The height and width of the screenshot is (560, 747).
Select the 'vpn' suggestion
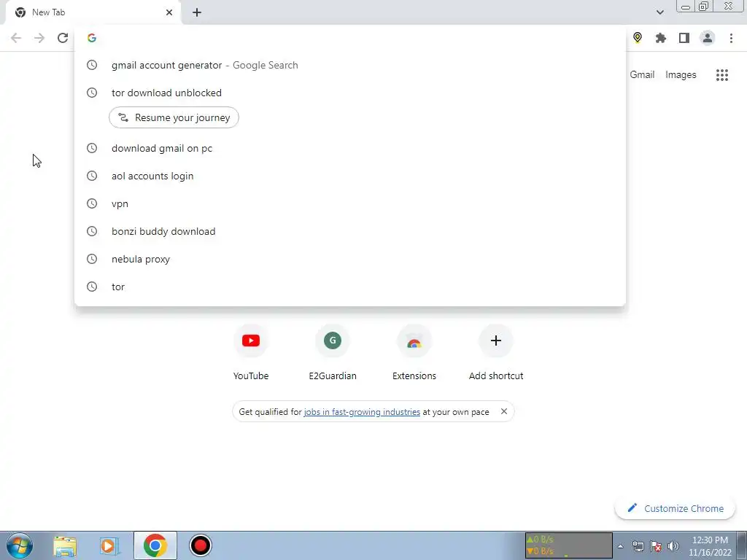point(350,203)
